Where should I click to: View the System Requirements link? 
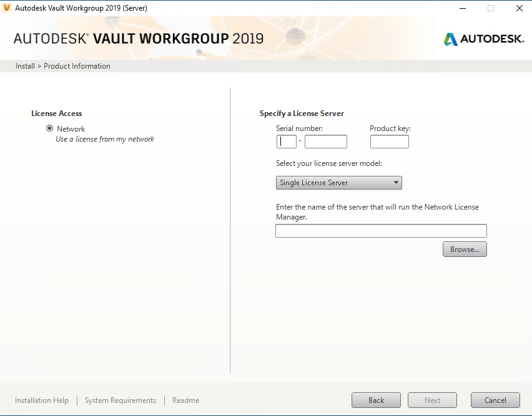(x=120, y=400)
